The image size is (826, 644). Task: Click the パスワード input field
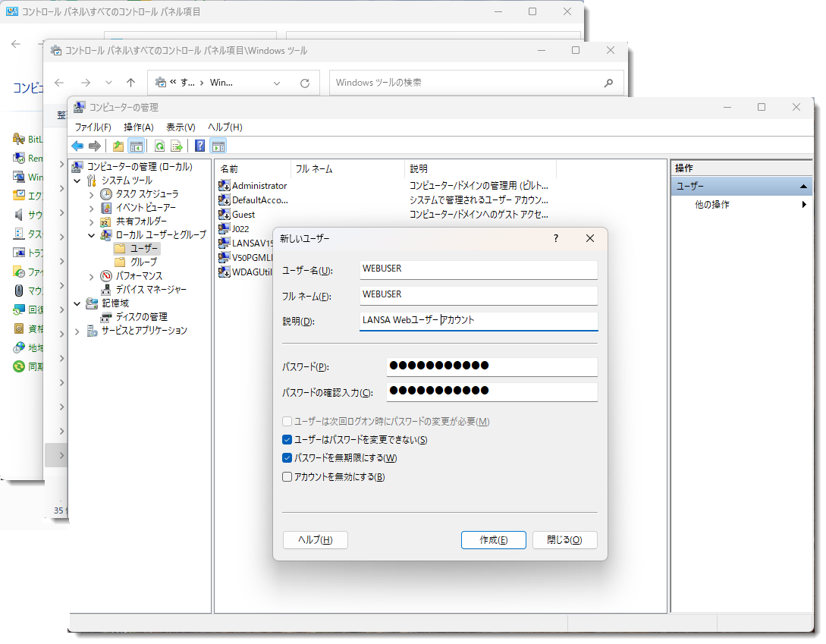click(492, 366)
